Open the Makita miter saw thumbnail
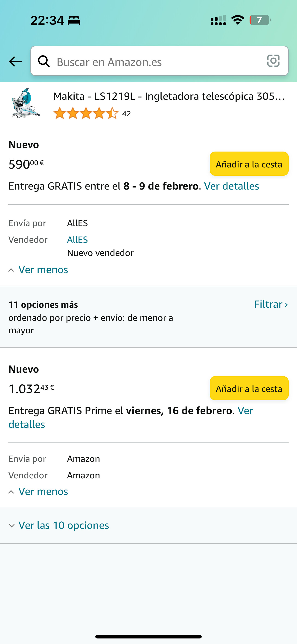Viewport: 297px width, 644px height. 26,103
